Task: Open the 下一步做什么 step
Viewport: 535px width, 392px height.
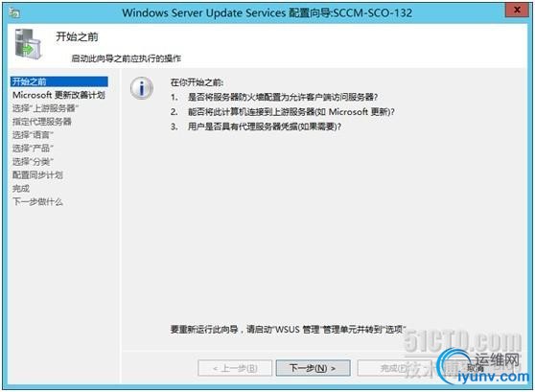Action: 37,201
